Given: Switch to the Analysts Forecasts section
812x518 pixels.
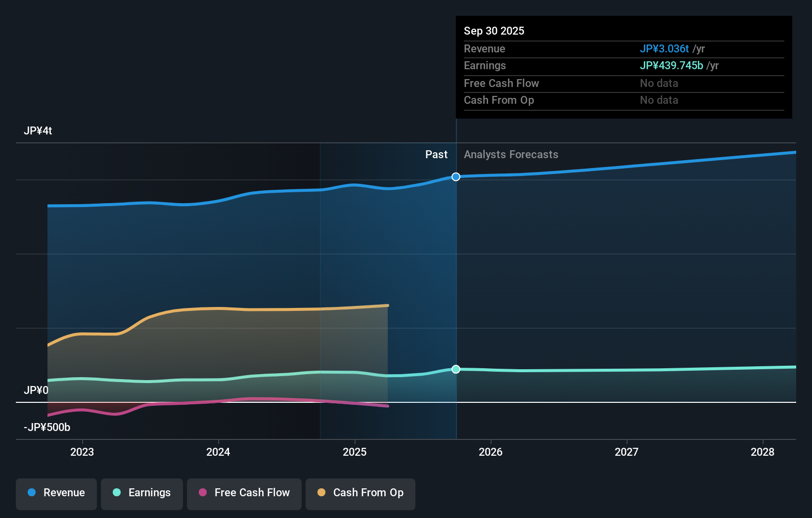Looking at the screenshot, I should [x=511, y=154].
